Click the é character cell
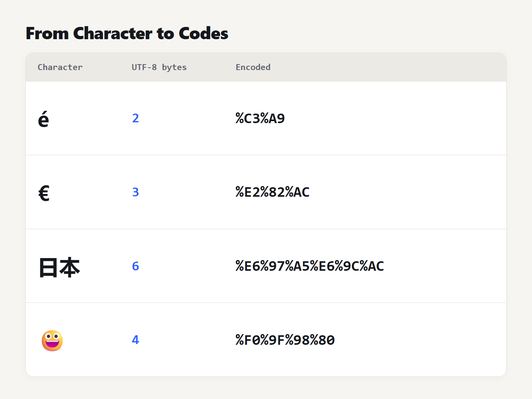Screen dimensions: 532x399 tap(44, 119)
